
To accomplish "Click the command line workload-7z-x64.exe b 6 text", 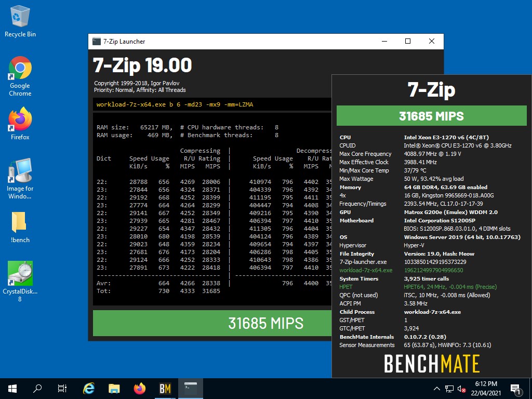I will pos(175,104).
